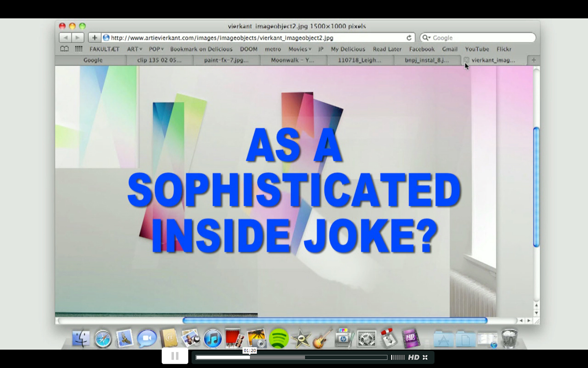588x368 pixels.
Task: Open the Flickr bookmark
Action: tap(504, 49)
